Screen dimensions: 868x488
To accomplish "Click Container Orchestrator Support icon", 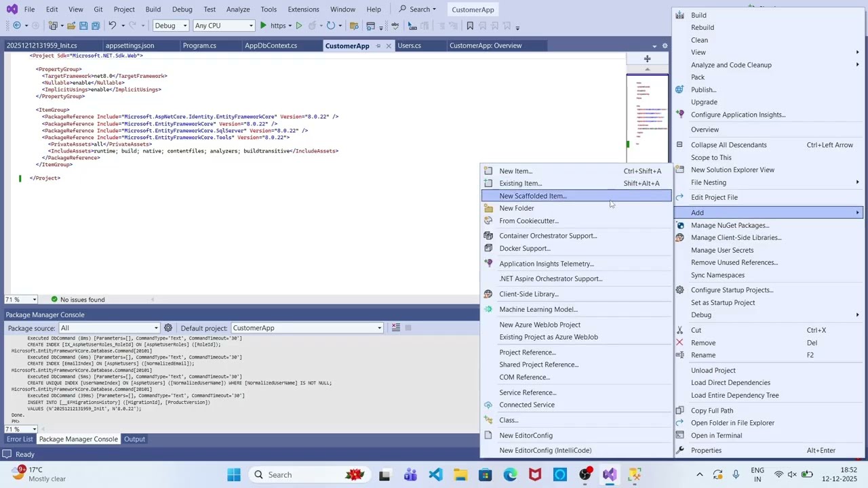I will coord(488,236).
